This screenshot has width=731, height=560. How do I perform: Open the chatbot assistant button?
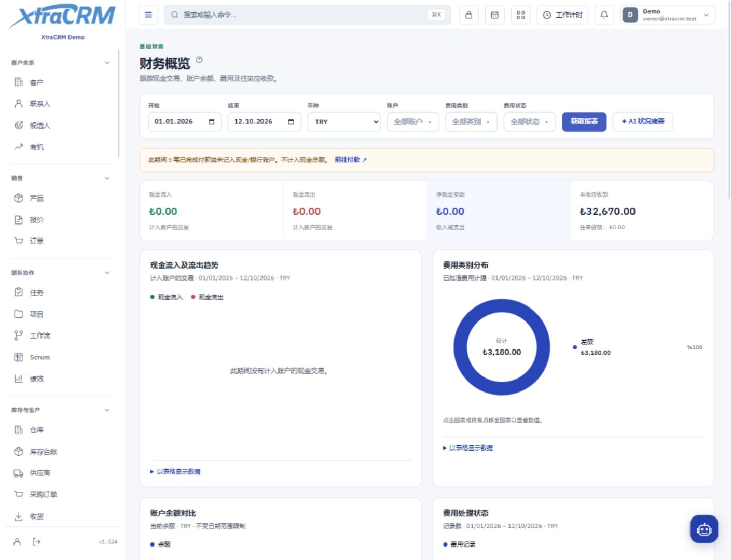tap(704, 529)
